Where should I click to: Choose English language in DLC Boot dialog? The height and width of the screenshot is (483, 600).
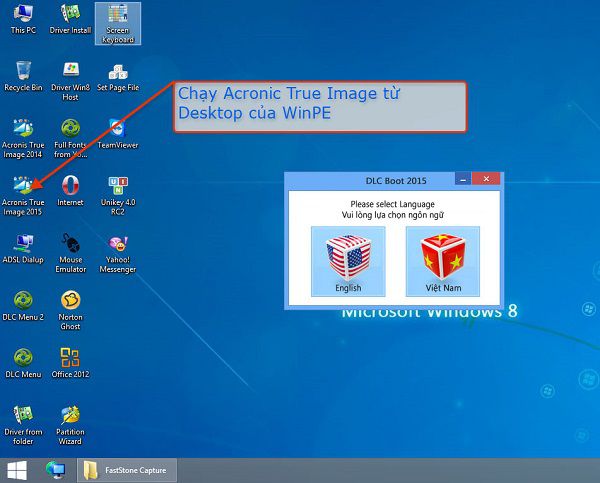tap(348, 261)
